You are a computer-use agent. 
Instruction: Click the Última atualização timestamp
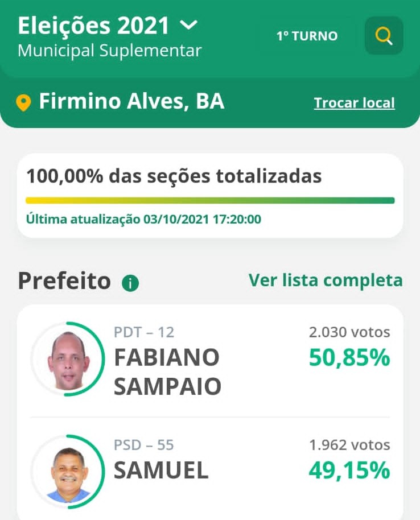[x=143, y=219]
